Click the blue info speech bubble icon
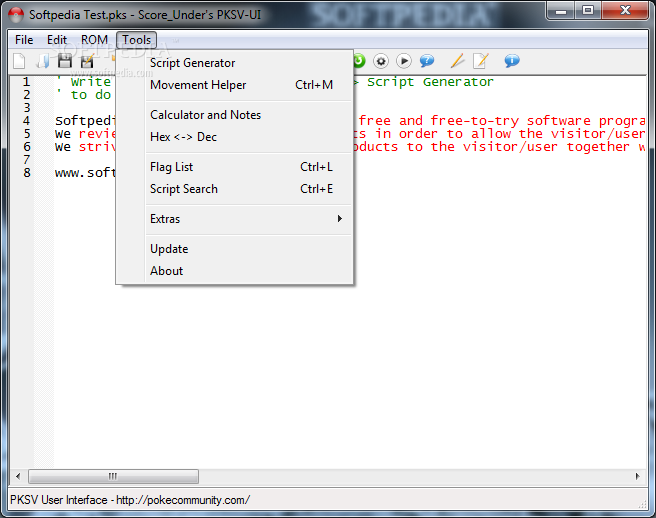 (512, 61)
